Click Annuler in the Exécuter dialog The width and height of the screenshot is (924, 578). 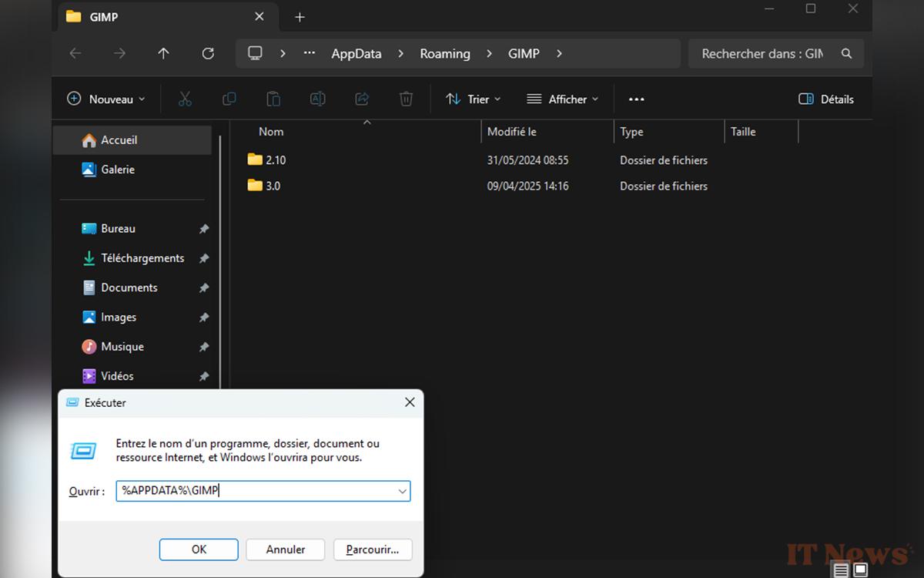[x=286, y=549]
